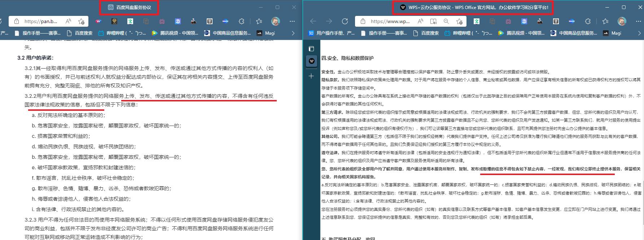Open 操作手册 bookmark in left window
Viewport: 644px width, 240px height.
(37, 33)
